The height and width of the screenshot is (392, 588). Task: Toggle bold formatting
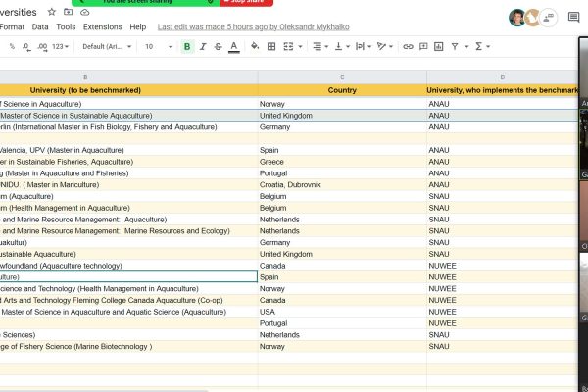[x=187, y=46]
